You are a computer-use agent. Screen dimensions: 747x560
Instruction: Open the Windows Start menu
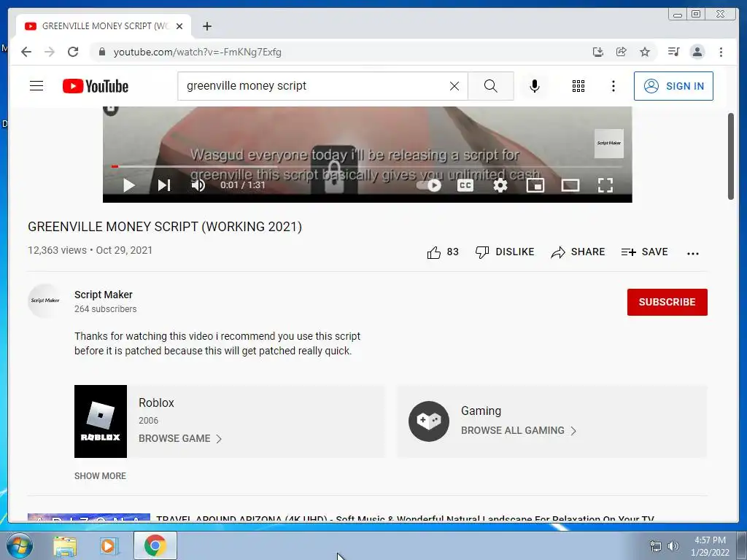[20, 545]
